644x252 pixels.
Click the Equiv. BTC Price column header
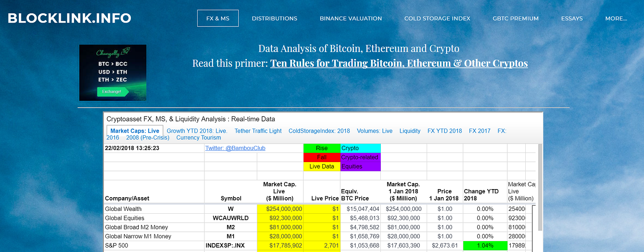coord(360,192)
